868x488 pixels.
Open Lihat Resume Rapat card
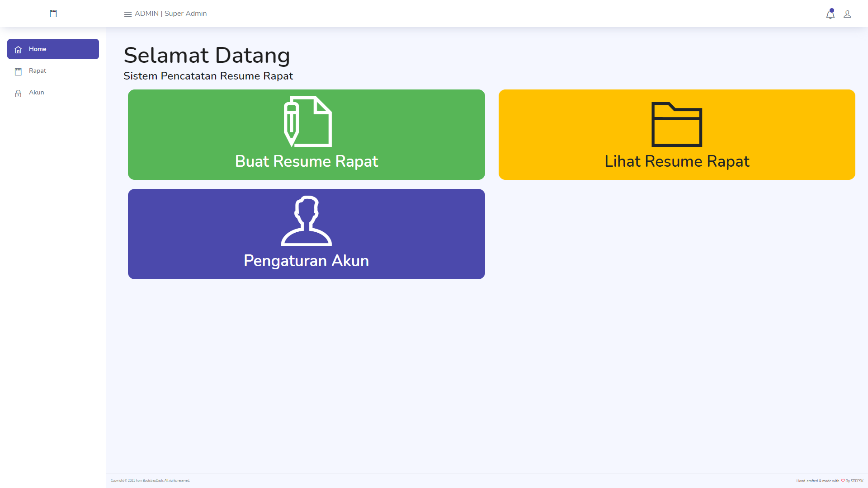tap(677, 161)
